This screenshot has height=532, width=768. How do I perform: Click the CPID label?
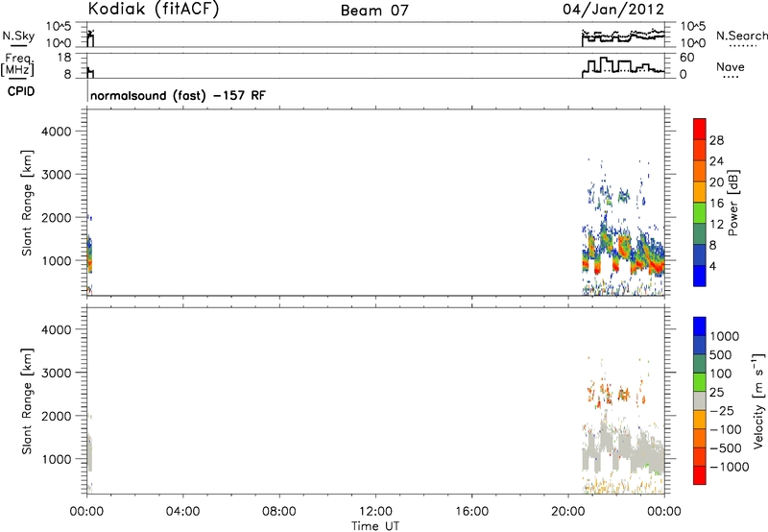(x=21, y=91)
